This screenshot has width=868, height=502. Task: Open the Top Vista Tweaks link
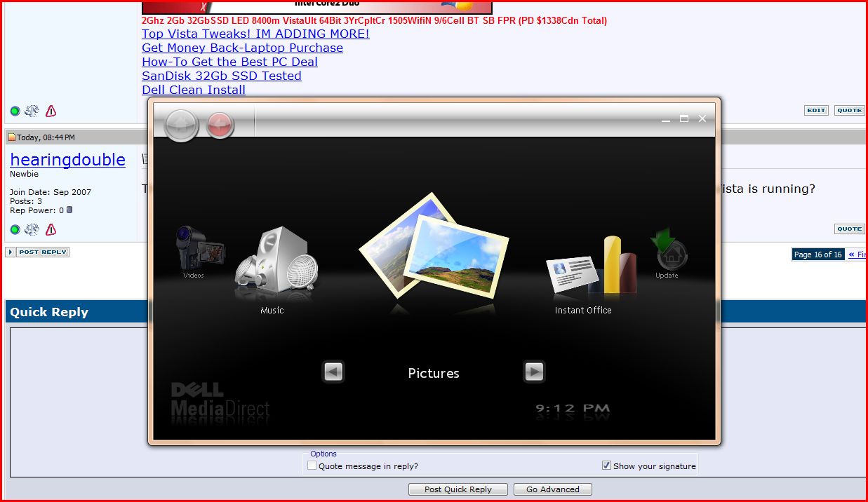255,34
